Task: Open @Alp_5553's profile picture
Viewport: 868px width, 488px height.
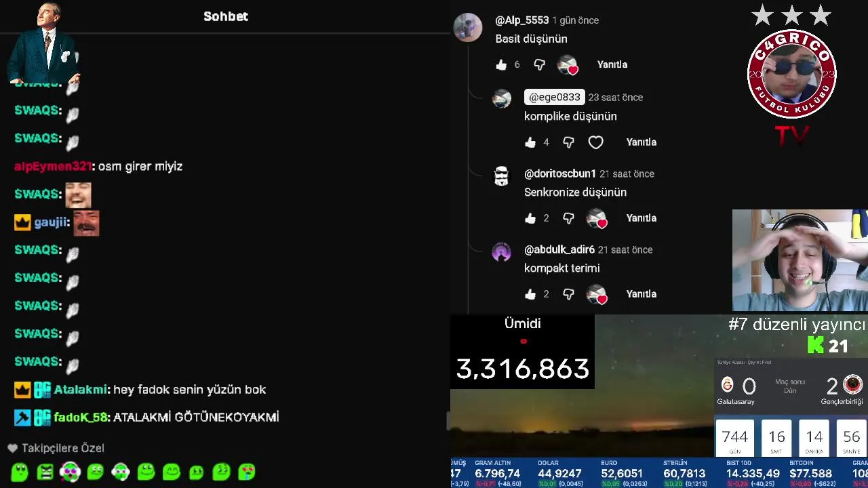Action: pyautogui.click(x=467, y=28)
